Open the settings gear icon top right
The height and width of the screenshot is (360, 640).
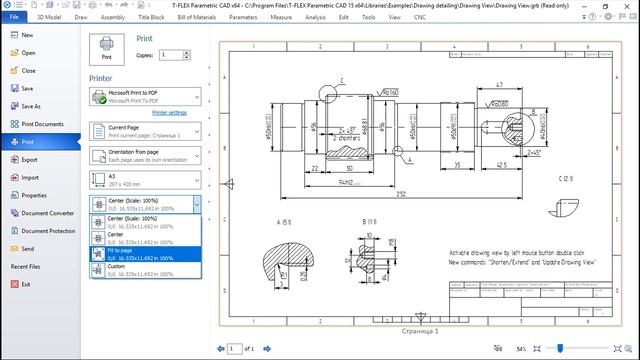(x=608, y=17)
